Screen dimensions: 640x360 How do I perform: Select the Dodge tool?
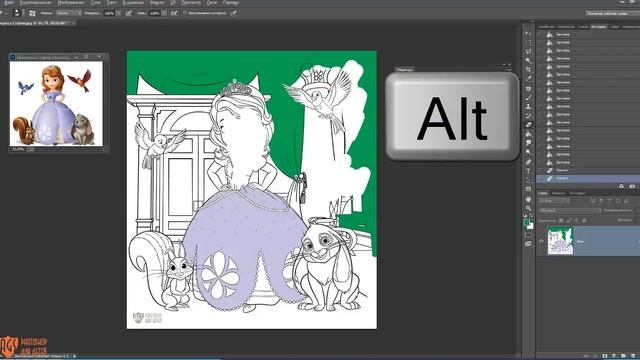pos(528,152)
